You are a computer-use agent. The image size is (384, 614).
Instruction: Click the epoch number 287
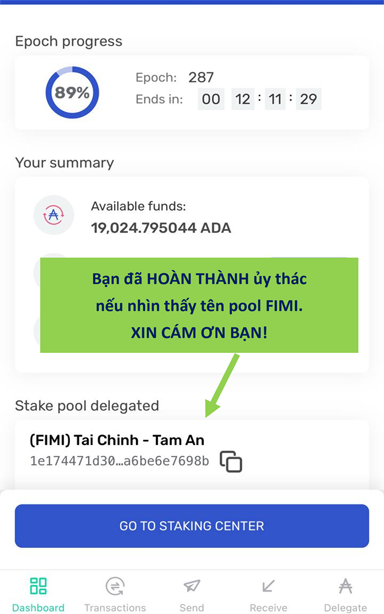[x=201, y=77]
